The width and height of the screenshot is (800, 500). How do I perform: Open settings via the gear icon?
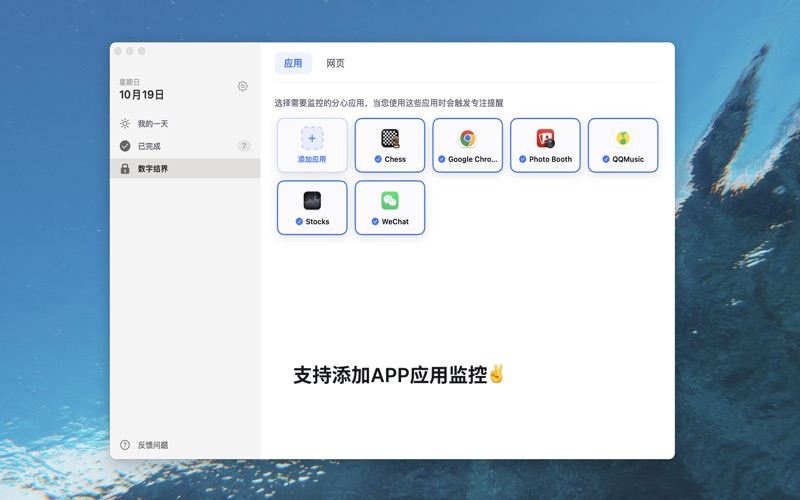[242, 87]
